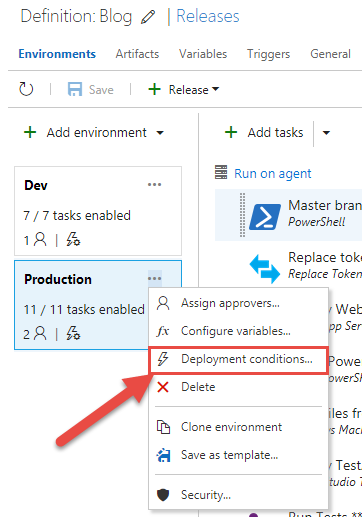
Task: Click the Add tasks button
Action: (264, 132)
